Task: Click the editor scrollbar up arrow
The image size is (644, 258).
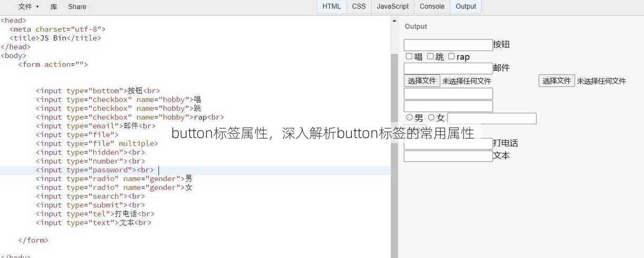Action: click(x=394, y=19)
